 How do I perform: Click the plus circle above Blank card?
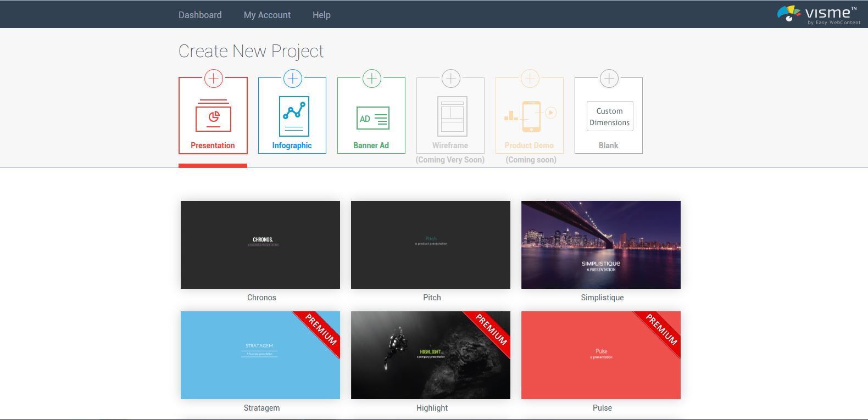(x=609, y=79)
